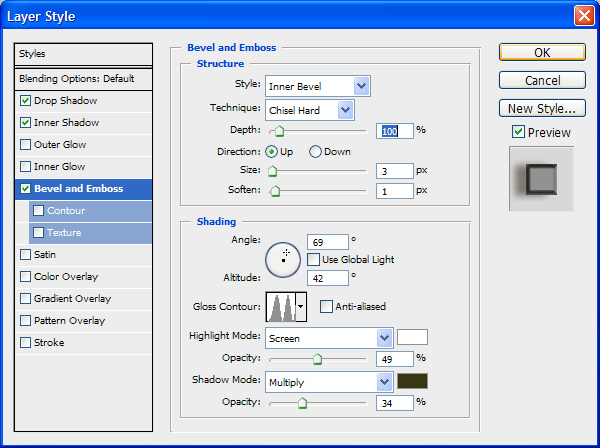
Task: Open the Gloss Contour picker arrow
Action: click(301, 306)
